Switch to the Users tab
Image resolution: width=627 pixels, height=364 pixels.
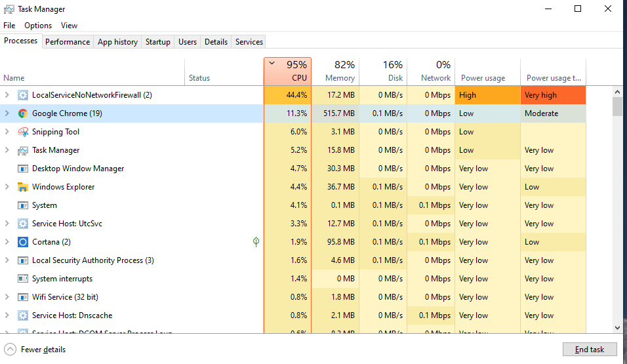187,42
